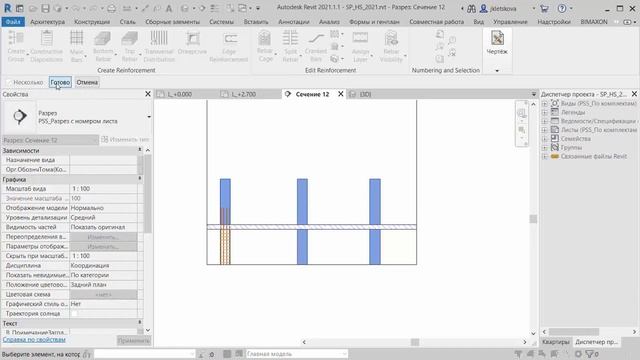This screenshot has width=640, height=360.
Task: Expand the Виды node in project browser
Action: point(544,104)
